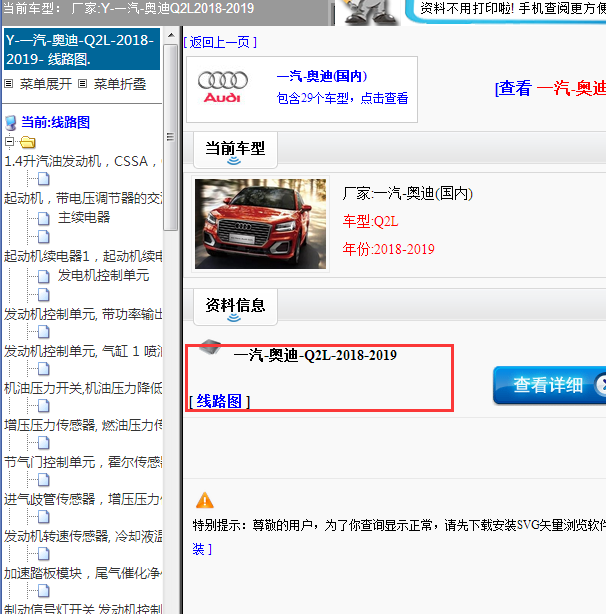
Task: Open the 线路图 link in 资料信息
Action: pyautogui.click(x=219, y=401)
